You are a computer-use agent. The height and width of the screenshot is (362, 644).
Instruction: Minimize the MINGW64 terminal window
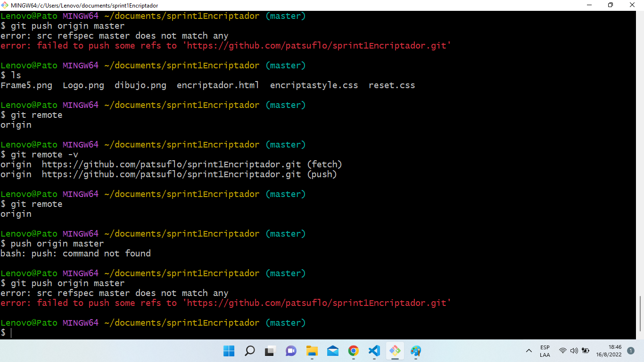[589, 5]
